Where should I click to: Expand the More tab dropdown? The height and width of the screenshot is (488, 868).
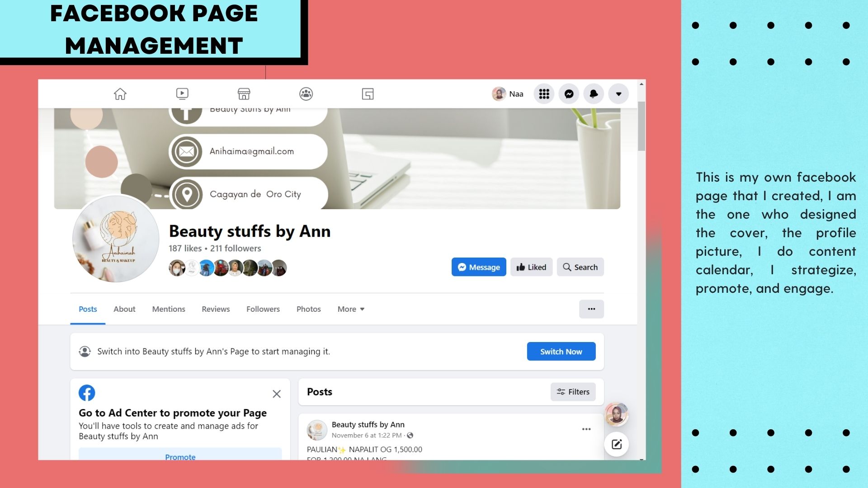click(x=351, y=309)
